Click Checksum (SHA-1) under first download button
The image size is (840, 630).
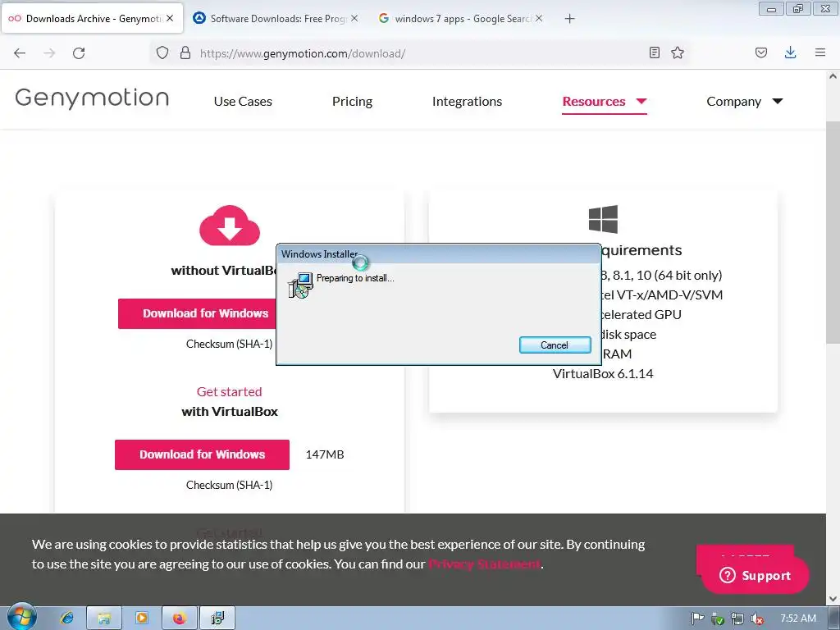click(x=230, y=344)
